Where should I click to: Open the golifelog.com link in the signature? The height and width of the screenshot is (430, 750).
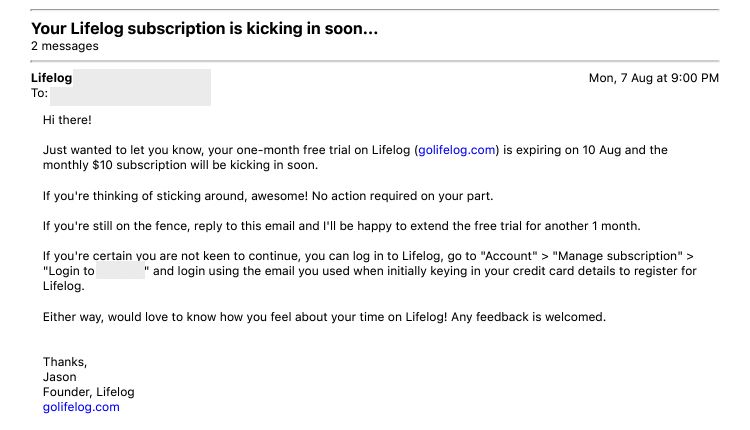click(x=81, y=407)
